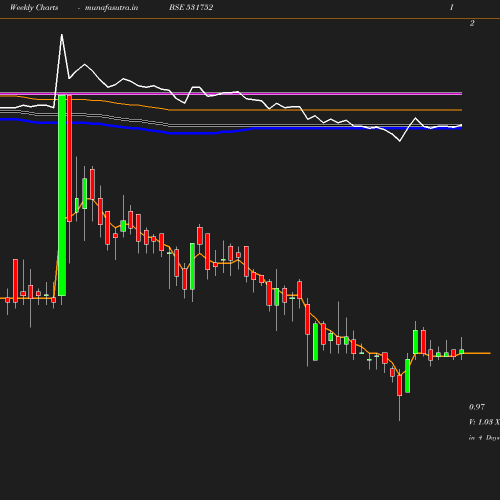Click the 'BSE 531752' ticker text
Screen dimensions: 500x500
pyautogui.click(x=191, y=7)
